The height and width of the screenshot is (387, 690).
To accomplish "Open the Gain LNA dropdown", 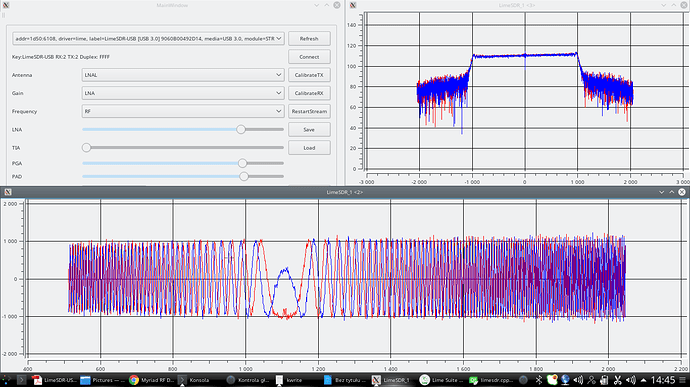I will [x=183, y=93].
